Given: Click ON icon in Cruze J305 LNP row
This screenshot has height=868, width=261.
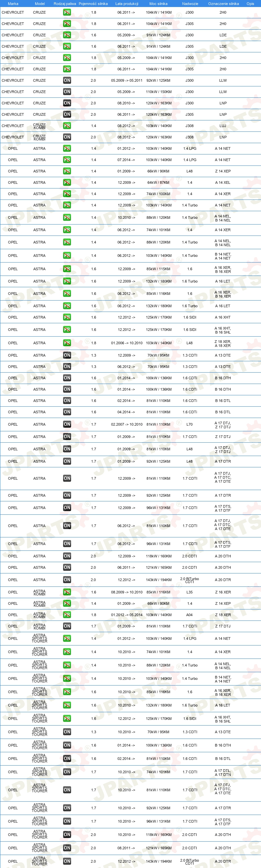Looking at the screenshot, I should [67, 114].
